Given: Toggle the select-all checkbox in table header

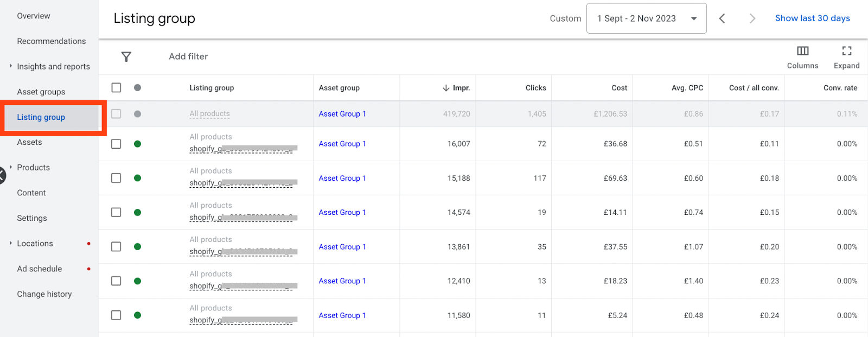Looking at the screenshot, I should point(116,88).
